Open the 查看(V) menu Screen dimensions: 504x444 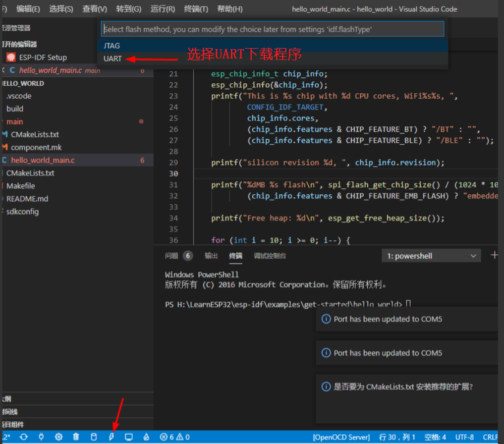(95, 9)
